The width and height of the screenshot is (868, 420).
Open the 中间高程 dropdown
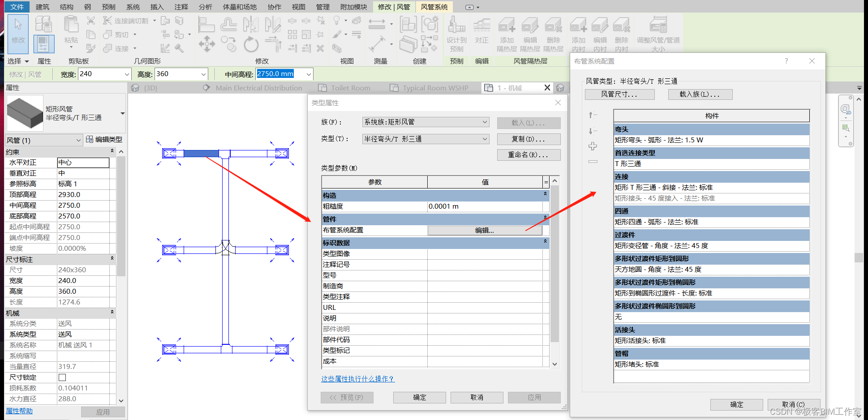coord(309,74)
